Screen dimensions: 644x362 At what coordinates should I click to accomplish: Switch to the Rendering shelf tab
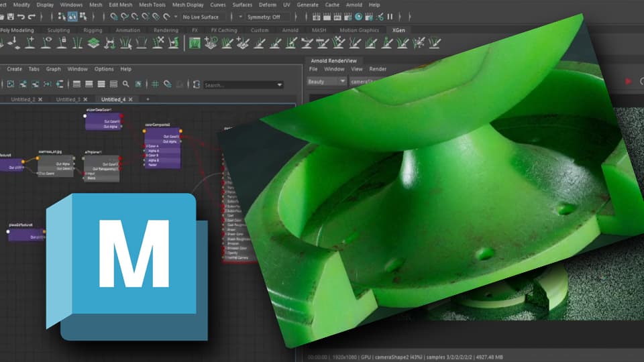point(166,30)
